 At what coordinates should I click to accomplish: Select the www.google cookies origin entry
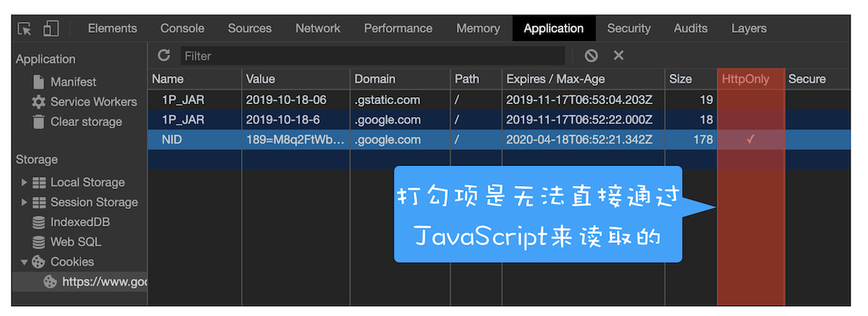click(103, 281)
